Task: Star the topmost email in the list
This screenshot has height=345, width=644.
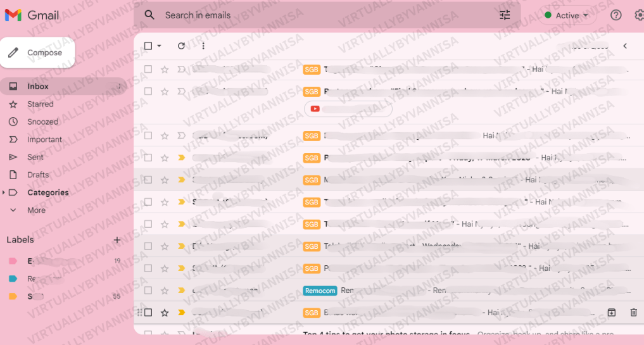Action: 165,69
